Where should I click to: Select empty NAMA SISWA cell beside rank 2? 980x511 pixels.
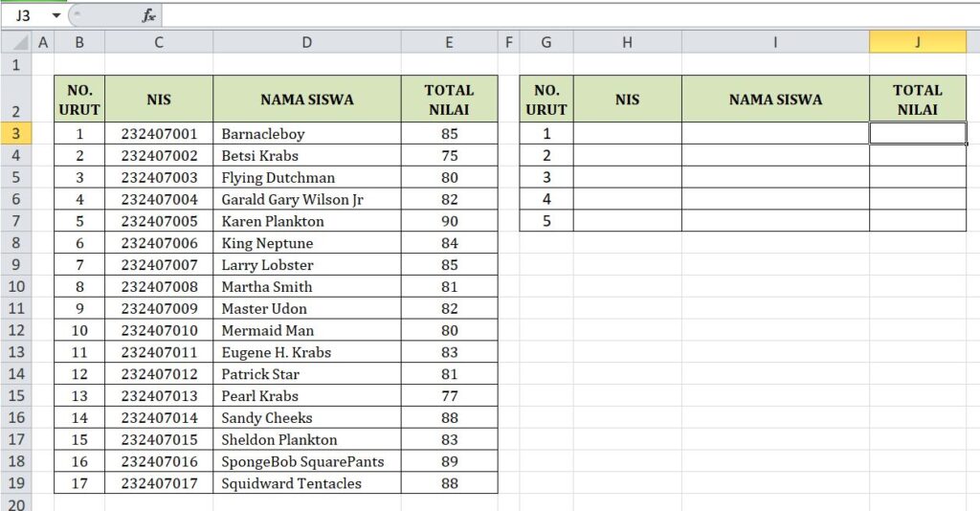click(775, 155)
